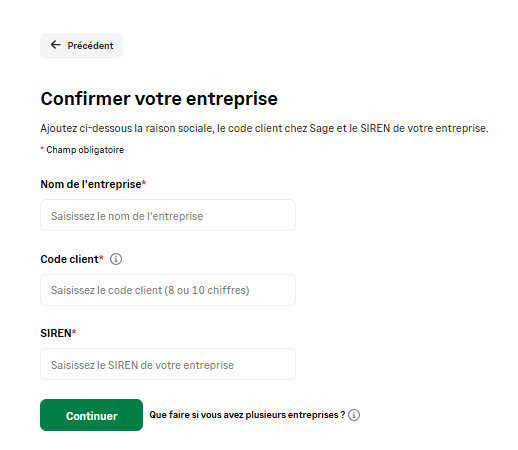The height and width of the screenshot is (450, 518).
Task: Click the red asterisk after SIREN label
Action: tap(74, 331)
